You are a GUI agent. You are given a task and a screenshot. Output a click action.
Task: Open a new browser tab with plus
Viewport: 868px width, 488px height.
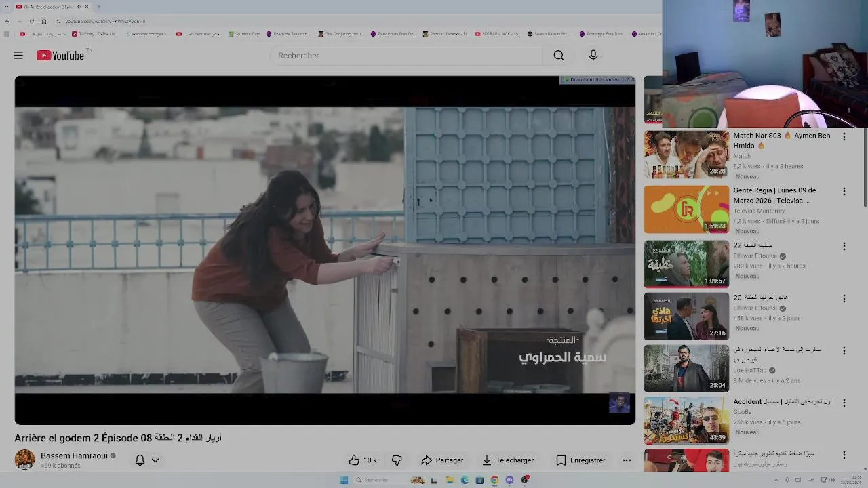tap(98, 7)
